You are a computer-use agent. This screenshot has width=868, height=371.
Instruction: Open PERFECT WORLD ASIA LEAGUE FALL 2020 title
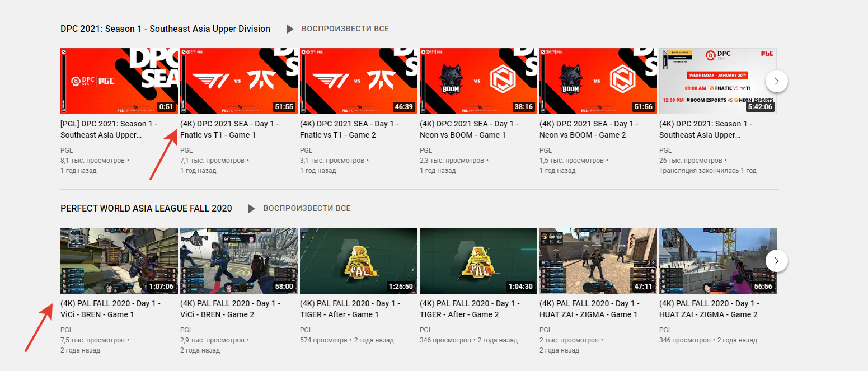(146, 208)
